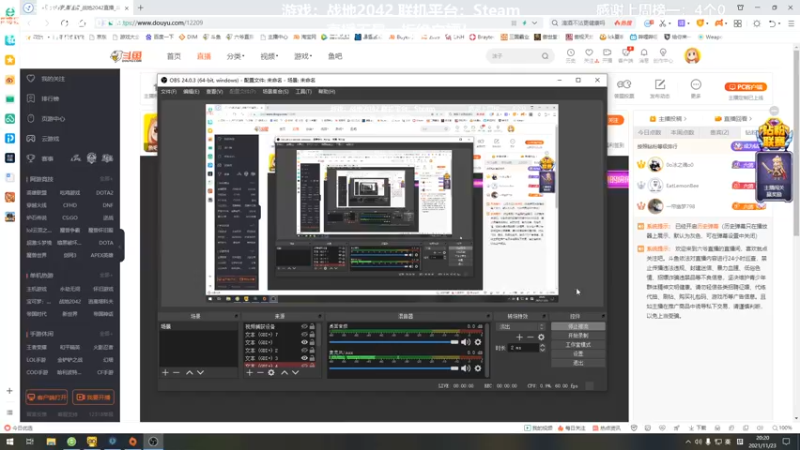
Task: Open 场景集合(S) menu in OBS
Action: pos(276,92)
